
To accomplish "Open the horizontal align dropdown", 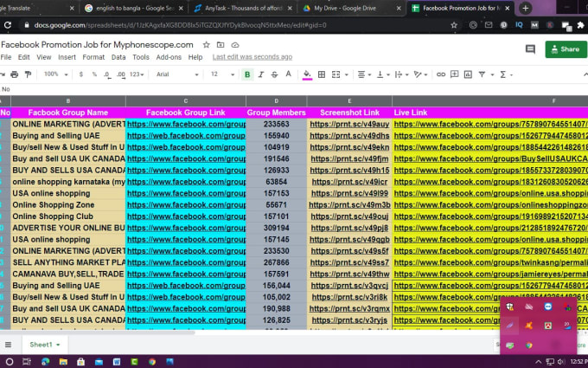I will 364,74.
